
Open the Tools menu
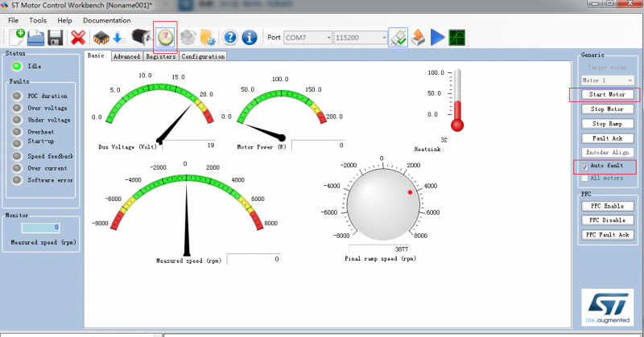38,20
